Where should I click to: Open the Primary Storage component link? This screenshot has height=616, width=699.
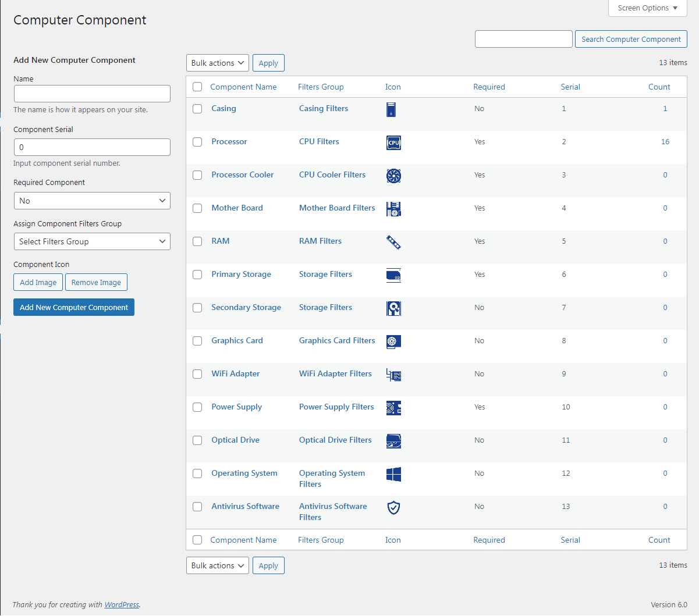[242, 274]
